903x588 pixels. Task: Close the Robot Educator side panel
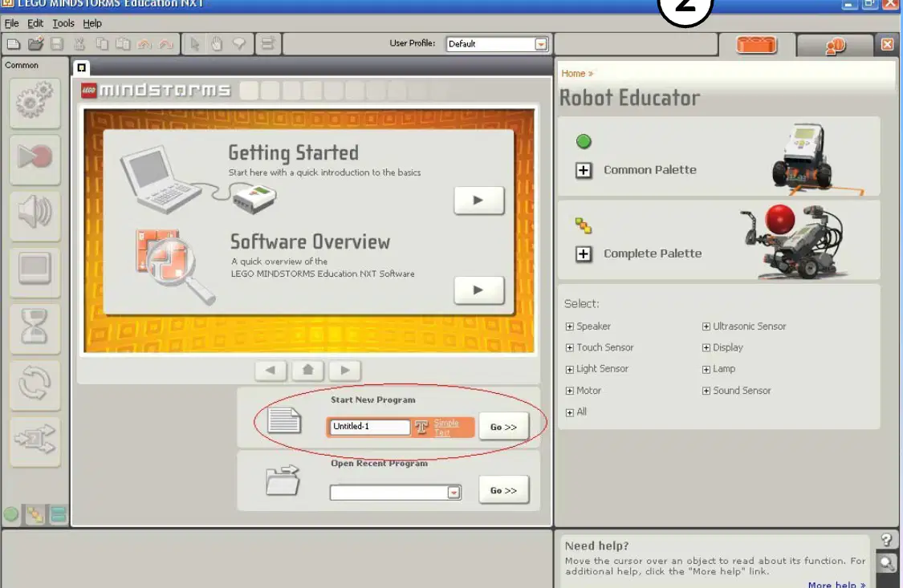tap(888, 44)
